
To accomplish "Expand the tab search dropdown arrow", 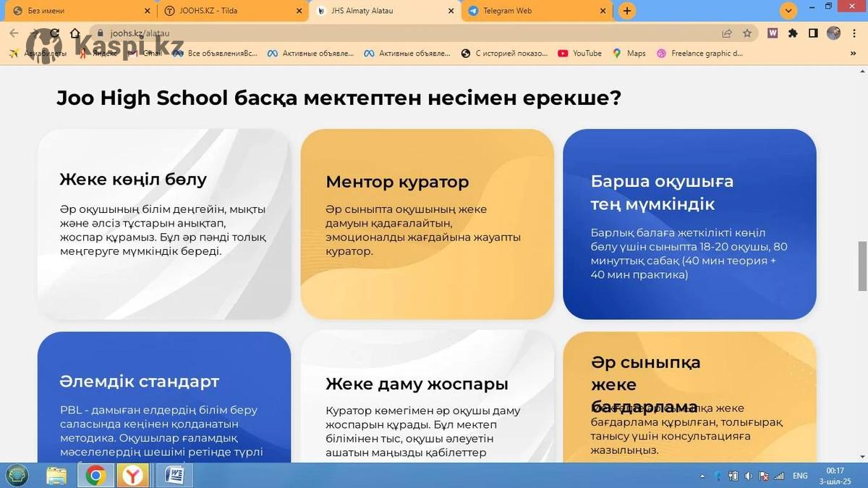I will (788, 10).
